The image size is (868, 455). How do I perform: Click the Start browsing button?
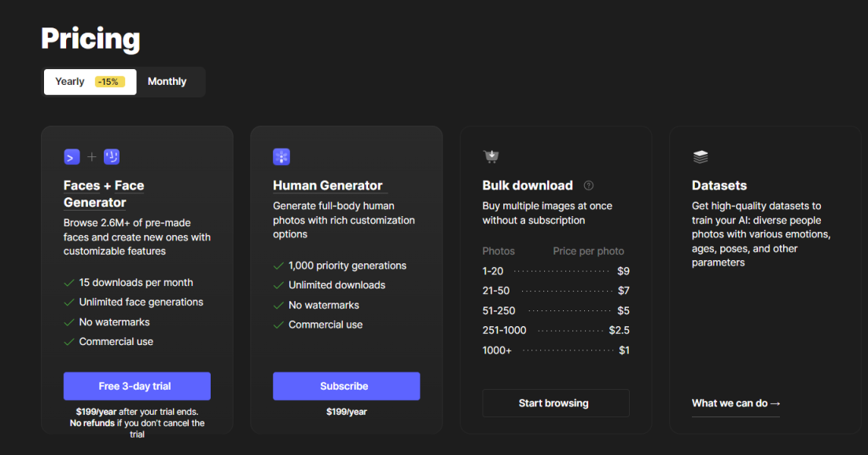pos(555,403)
